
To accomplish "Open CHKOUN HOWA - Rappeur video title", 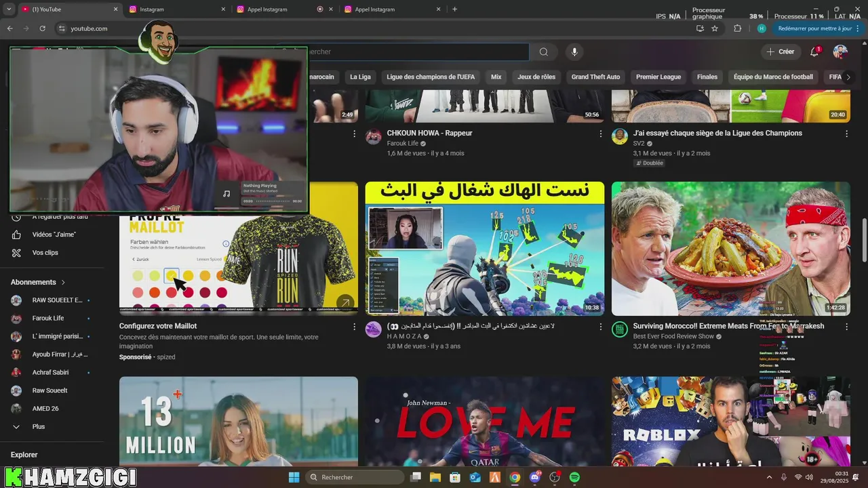I will 429,133.
